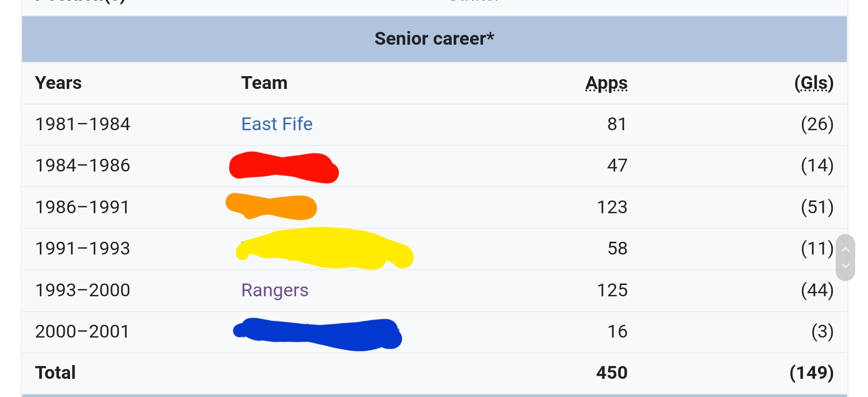
Task: Click the total goals value (149)
Action: [812, 373]
